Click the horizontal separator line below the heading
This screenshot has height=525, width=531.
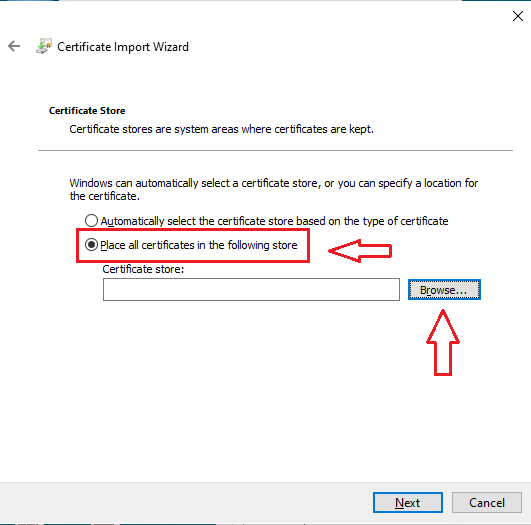pos(275,150)
